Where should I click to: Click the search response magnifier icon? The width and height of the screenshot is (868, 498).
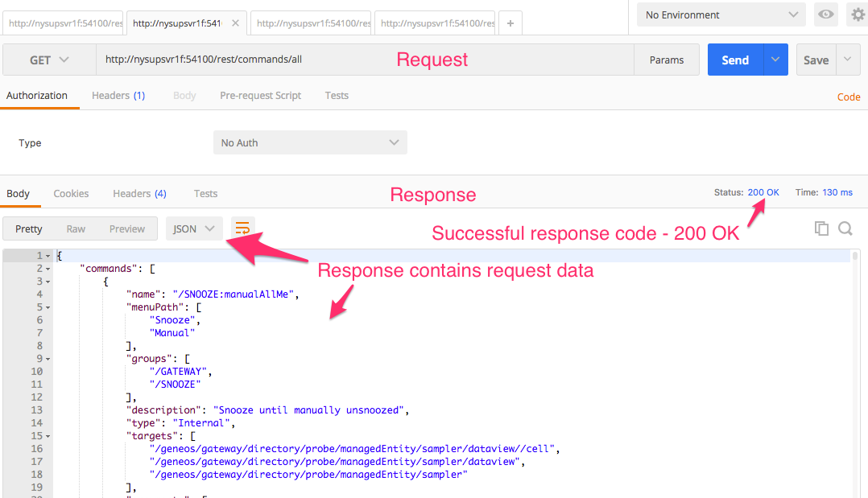click(845, 228)
